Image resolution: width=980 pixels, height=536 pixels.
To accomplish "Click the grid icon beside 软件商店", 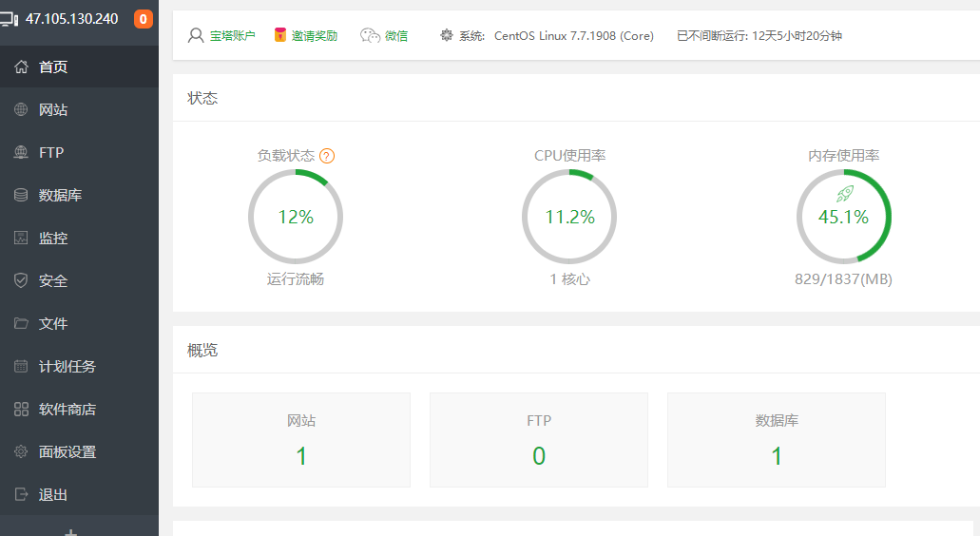I will pos(21,410).
